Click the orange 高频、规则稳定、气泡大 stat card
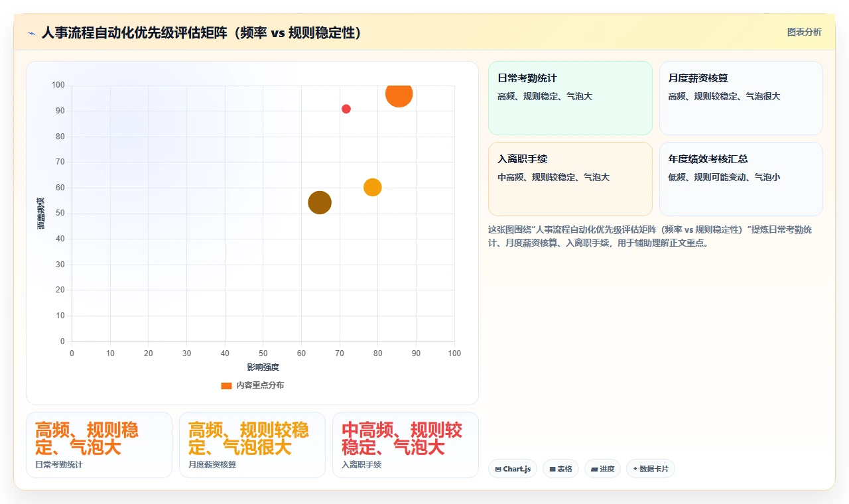The image size is (849, 504). point(99,445)
